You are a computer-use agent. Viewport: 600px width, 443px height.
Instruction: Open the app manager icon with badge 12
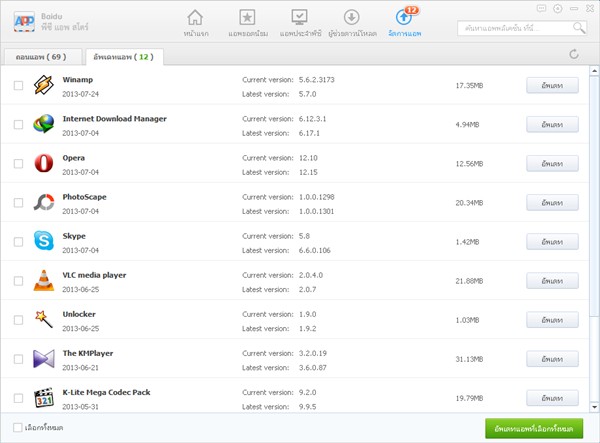(x=406, y=16)
